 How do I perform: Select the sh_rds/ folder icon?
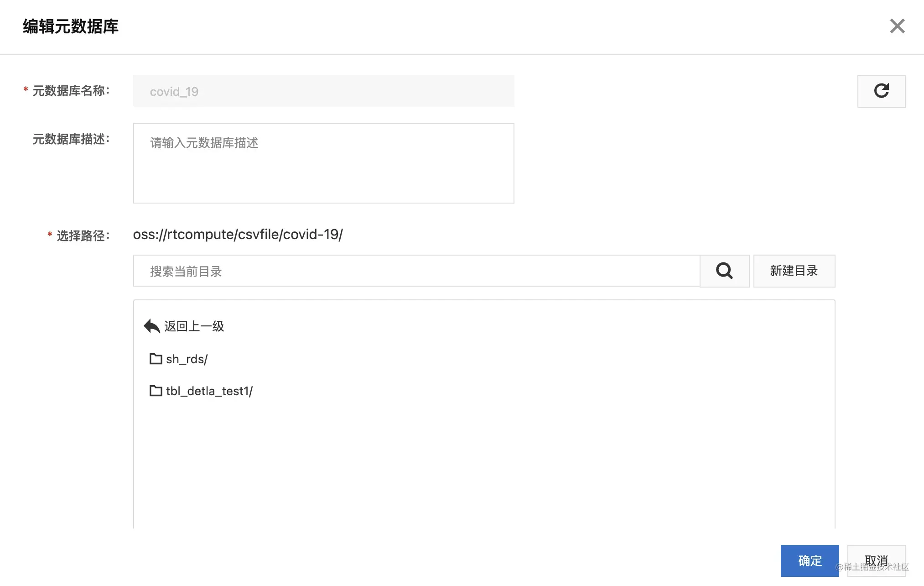156,359
